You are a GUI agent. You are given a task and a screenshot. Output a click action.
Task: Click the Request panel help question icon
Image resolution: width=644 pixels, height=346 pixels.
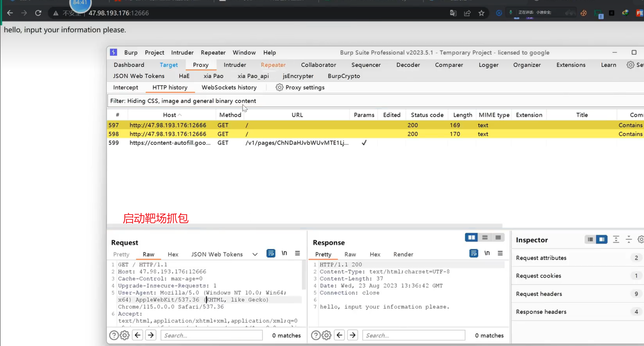coord(114,335)
